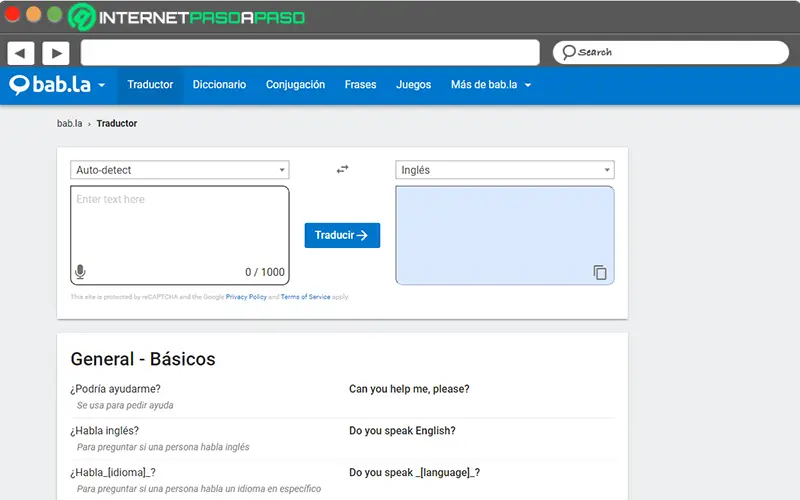
Task: Select the phrase ¿Habla inglés?
Action: [x=105, y=431]
